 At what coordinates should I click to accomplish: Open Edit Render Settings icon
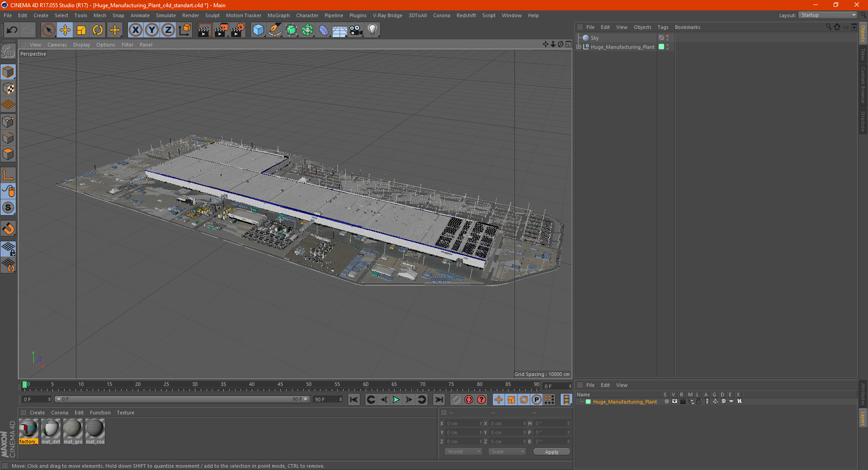(238, 30)
